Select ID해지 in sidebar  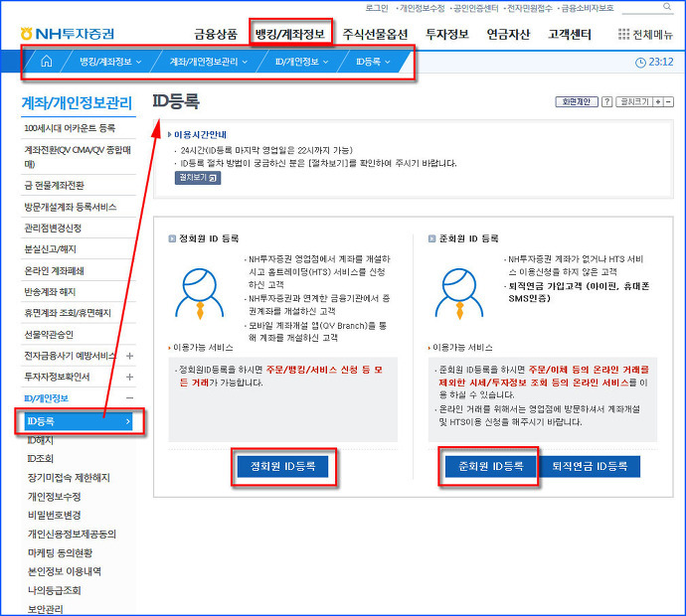tap(40, 440)
